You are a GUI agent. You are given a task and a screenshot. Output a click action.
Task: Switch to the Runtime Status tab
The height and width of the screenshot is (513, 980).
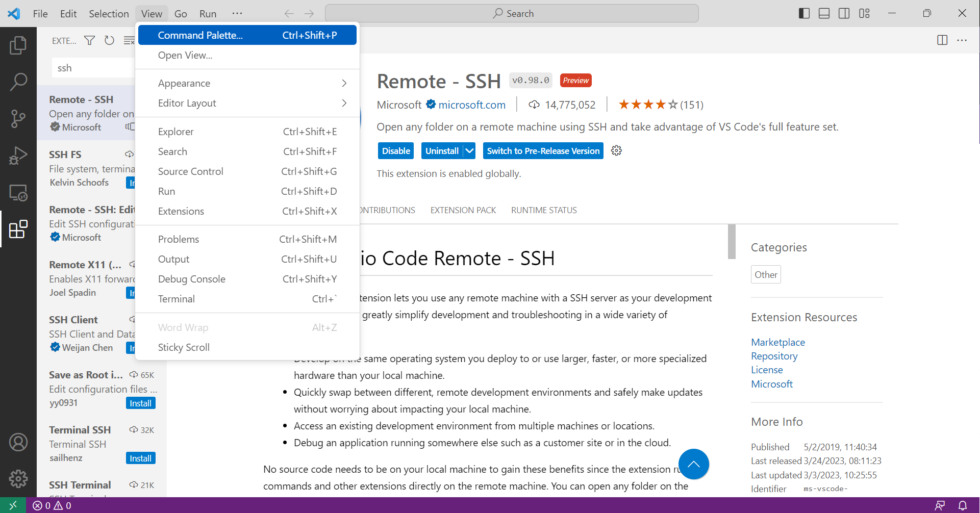[x=544, y=210]
